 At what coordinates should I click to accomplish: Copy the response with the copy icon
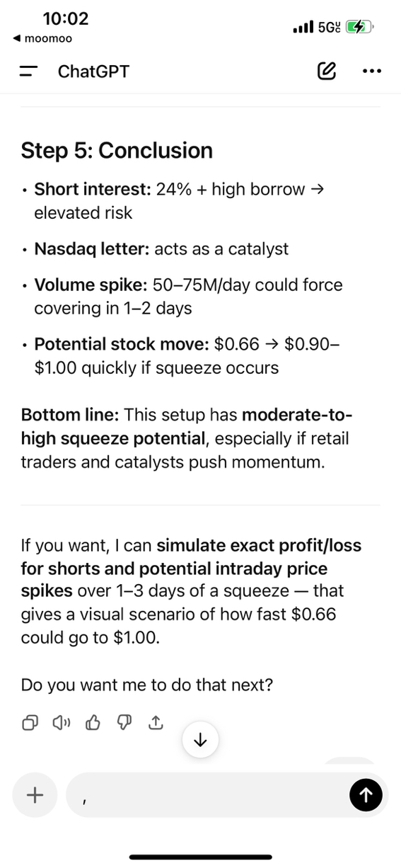30,722
